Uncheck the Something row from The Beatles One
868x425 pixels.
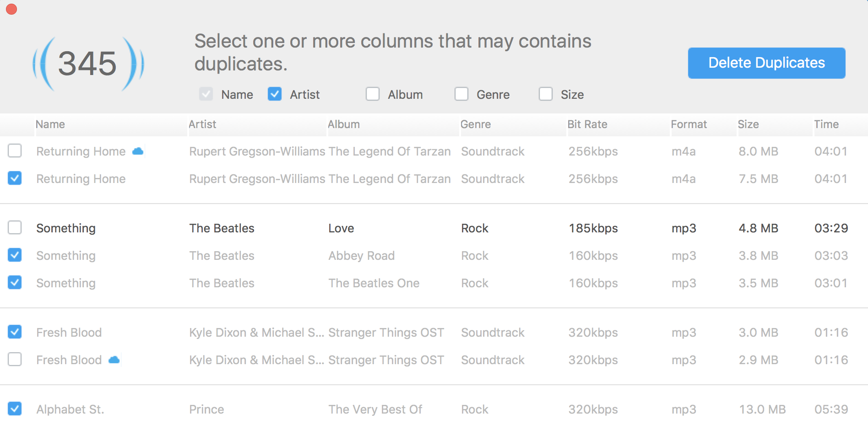point(15,282)
